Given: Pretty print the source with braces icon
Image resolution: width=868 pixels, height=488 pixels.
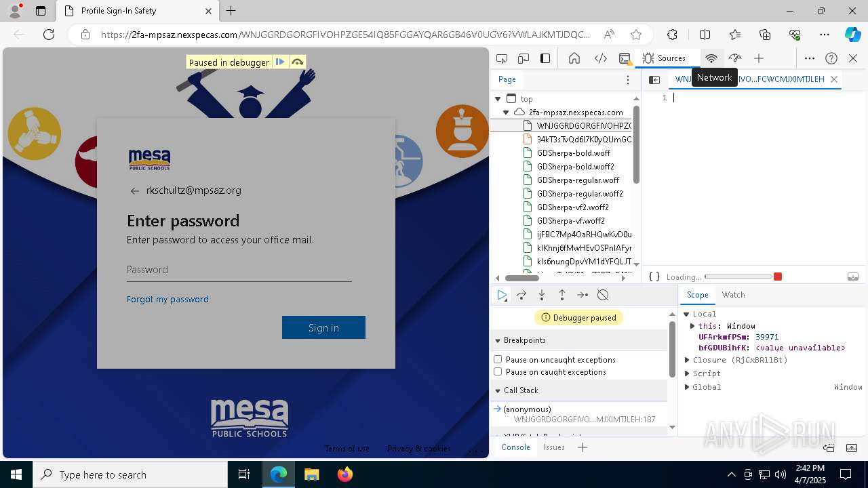Looking at the screenshot, I should (654, 277).
